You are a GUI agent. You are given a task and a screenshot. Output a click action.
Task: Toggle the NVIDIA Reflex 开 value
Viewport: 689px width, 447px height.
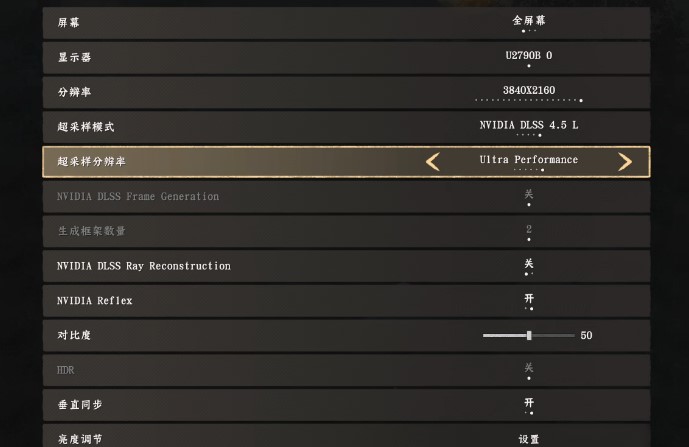pos(529,300)
